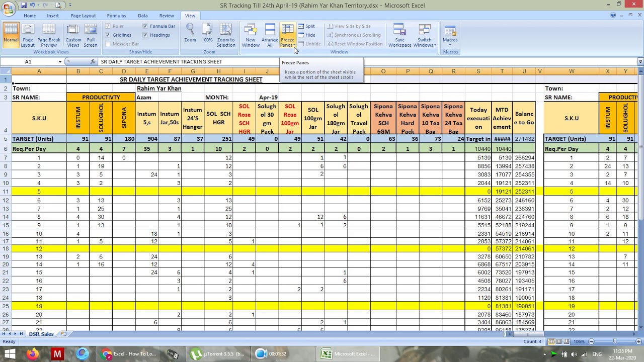This screenshot has height=362, width=644.
Task: Click Normal view status bar button
Action: [x=551, y=342]
